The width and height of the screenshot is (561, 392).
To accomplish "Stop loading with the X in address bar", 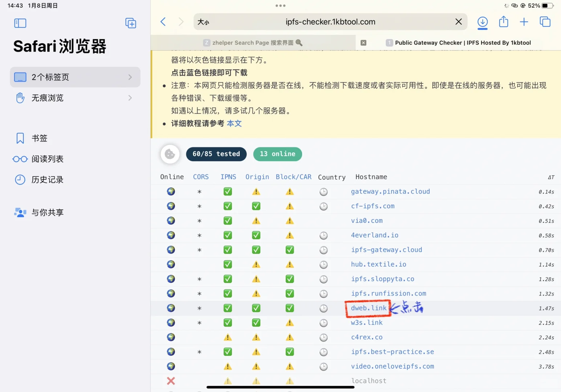I will click(459, 22).
